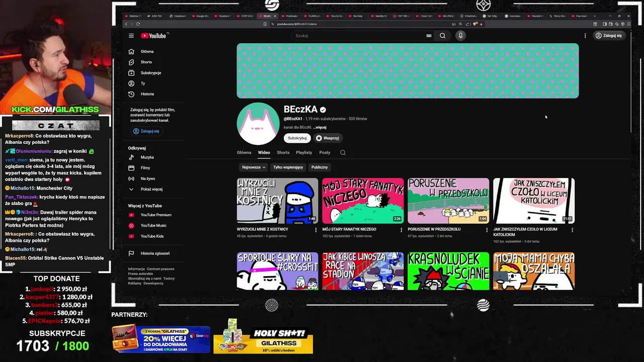Go forward in browser navigation
This screenshot has width=644, height=362.
pos(132,24)
